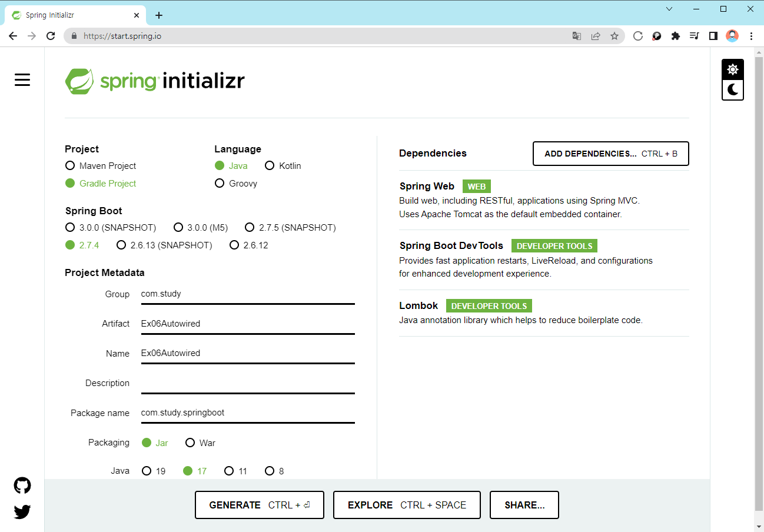764x532 pixels.
Task: Select Java version 8
Action: tap(274, 471)
